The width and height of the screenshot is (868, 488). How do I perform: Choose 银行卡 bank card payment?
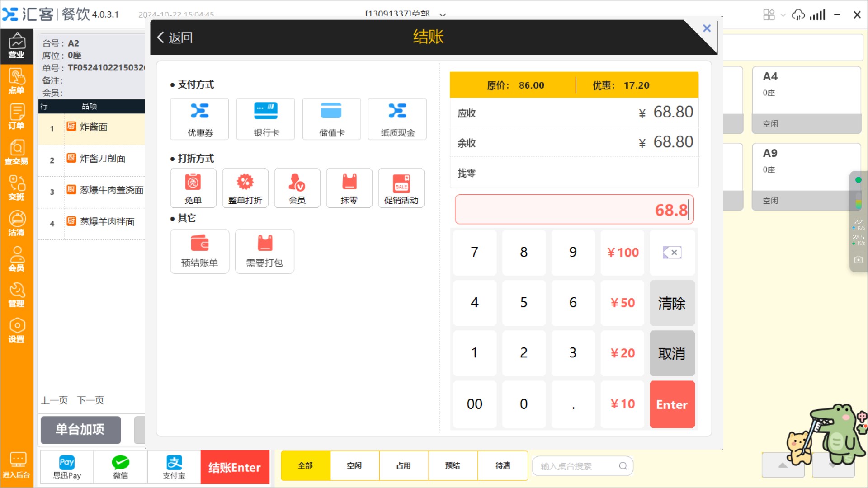point(266,118)
